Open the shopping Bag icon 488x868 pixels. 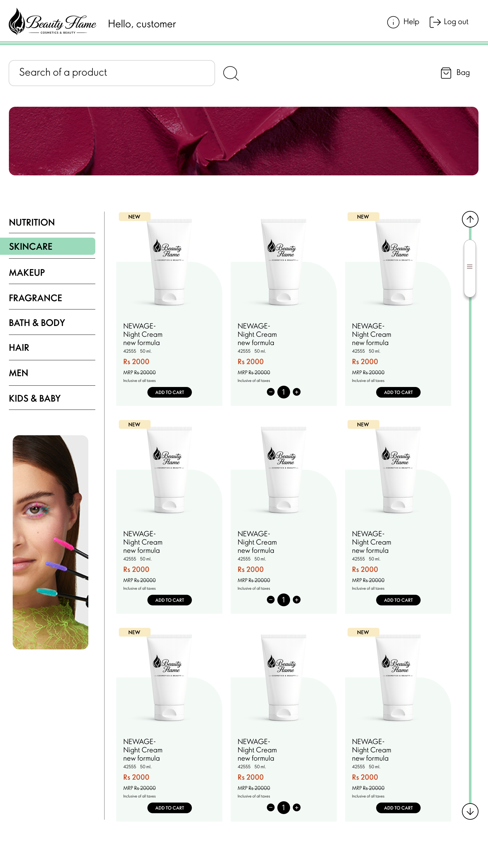[x=445, y=73]
